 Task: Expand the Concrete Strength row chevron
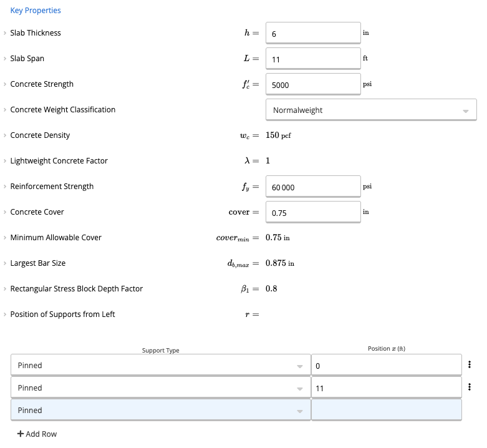click(x=5, y=84)
